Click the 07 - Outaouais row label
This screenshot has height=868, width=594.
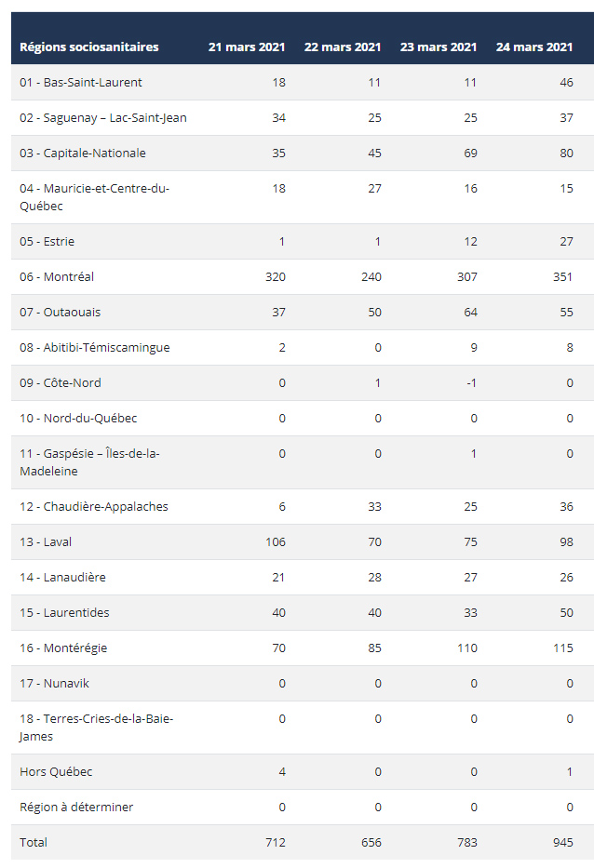(x=60, y=313)
